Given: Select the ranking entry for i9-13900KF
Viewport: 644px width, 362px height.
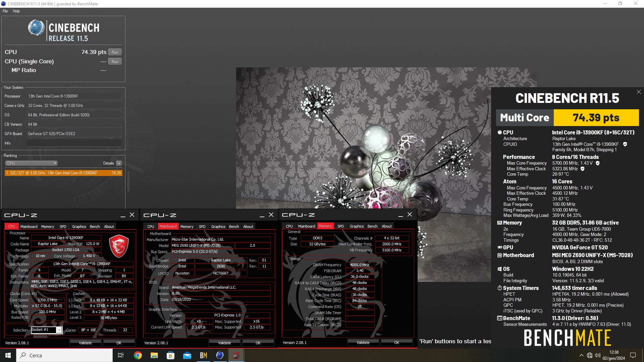Looking at the screenshot, I should point(63,173).
